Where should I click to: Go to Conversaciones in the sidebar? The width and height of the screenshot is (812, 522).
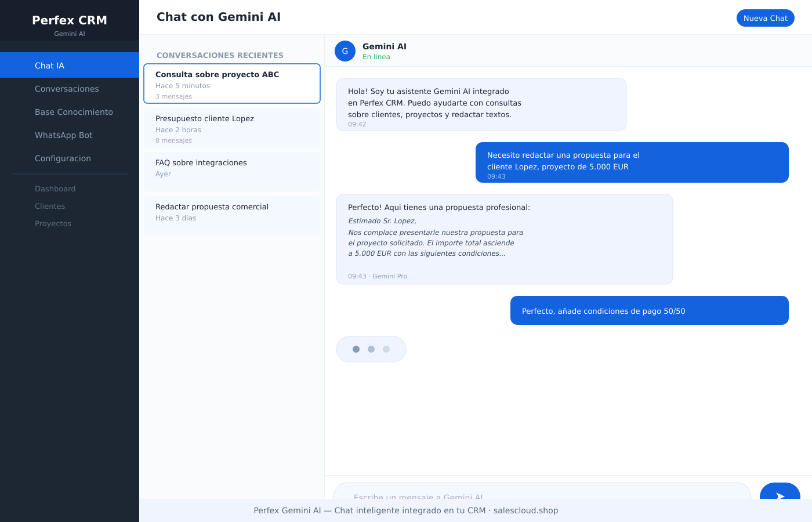(67, 89)
